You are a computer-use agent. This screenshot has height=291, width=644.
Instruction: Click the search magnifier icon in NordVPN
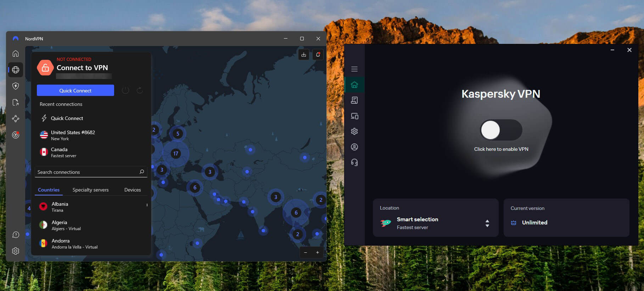click(x=142, y=172)
